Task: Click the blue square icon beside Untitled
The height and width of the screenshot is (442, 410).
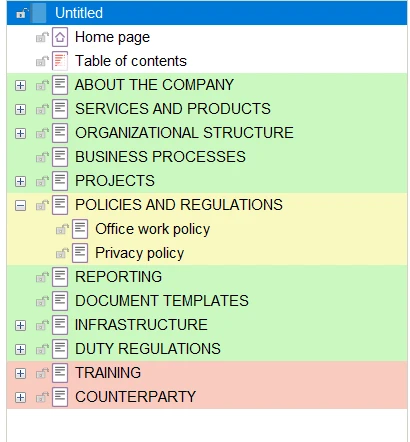Action: (x=39, y=13)
